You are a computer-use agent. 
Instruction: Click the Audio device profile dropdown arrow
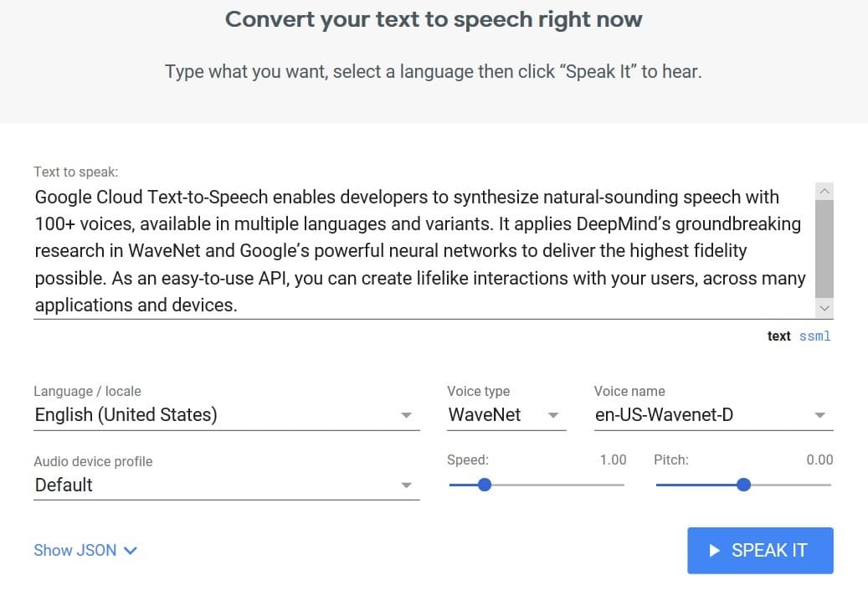[408, 485]
